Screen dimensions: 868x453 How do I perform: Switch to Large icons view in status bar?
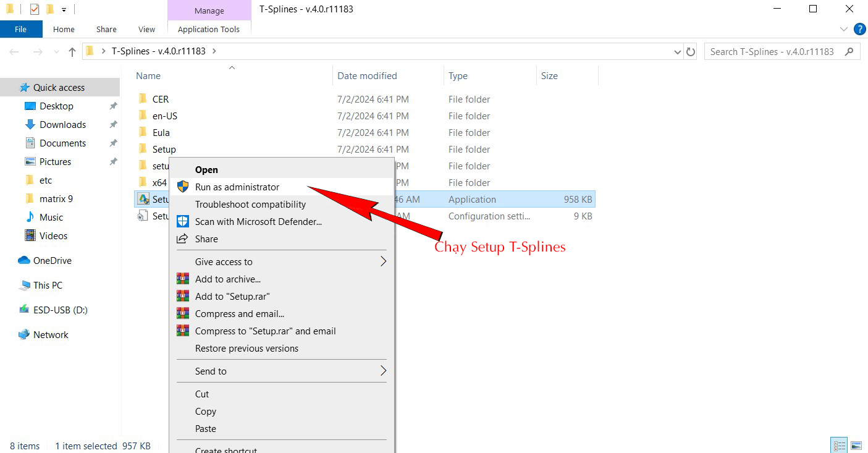point(856,445)
